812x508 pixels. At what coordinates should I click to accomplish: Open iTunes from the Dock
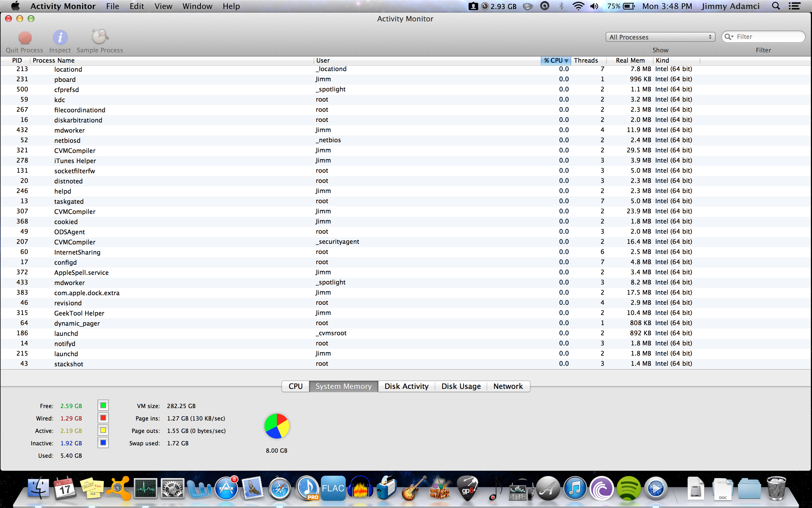pos(575,488)
